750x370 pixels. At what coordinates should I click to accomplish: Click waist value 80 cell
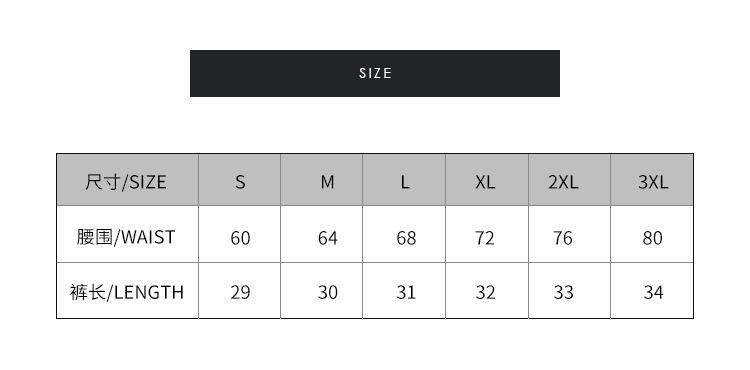click(x=652, y=234)
